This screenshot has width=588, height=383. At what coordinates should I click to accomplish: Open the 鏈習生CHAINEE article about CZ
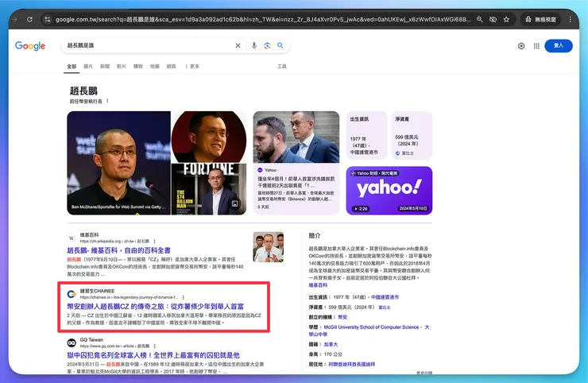(155, 307)
